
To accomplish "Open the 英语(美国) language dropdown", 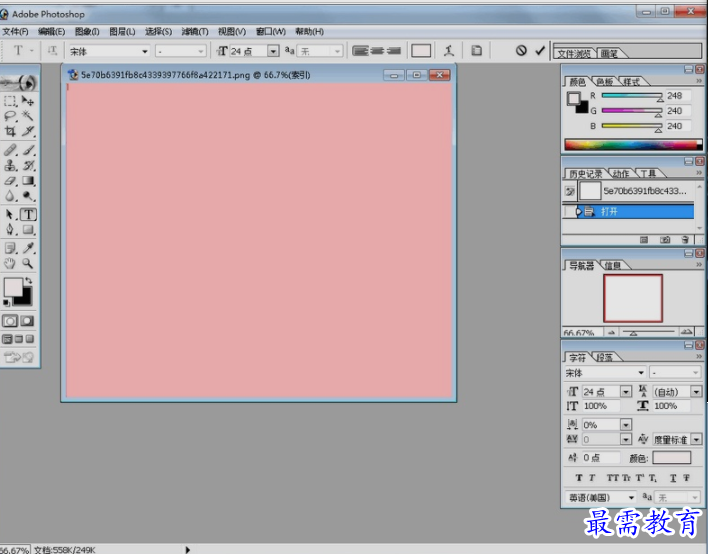I will coord(631,498).
